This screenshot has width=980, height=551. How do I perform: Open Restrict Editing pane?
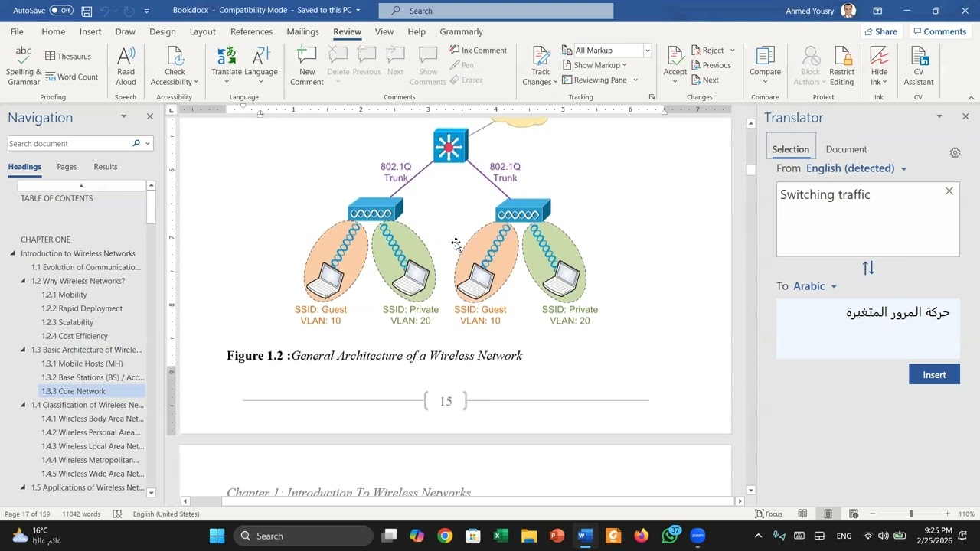(841, 66)
